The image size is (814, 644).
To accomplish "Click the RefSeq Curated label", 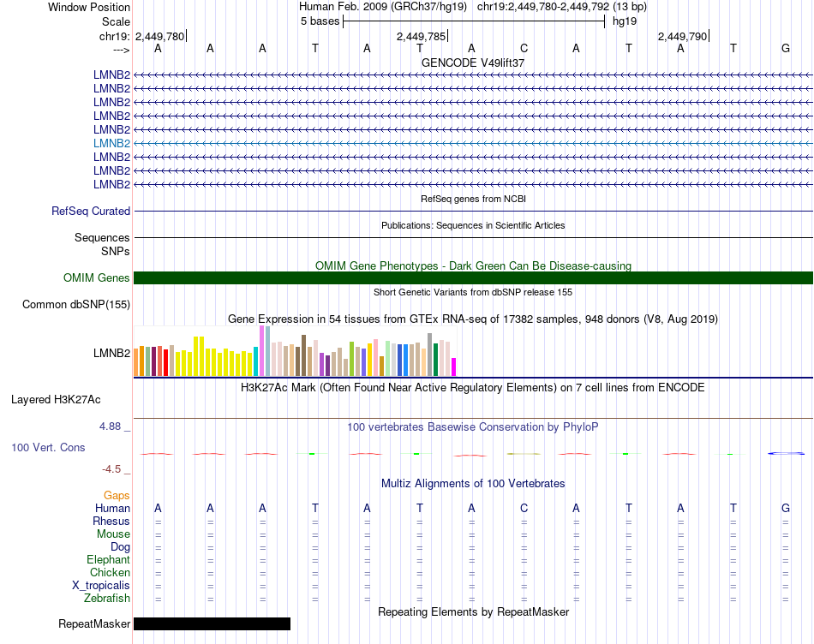I will [91, 212].
